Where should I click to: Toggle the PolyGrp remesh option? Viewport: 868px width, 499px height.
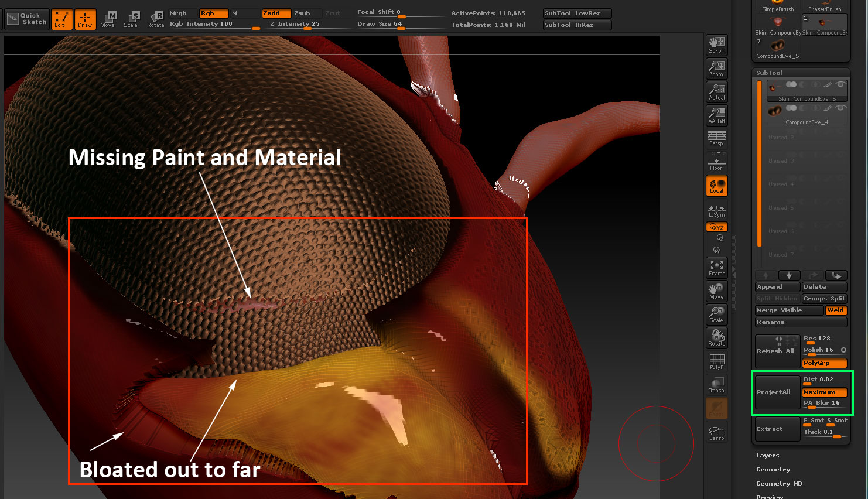pos(824,363)
